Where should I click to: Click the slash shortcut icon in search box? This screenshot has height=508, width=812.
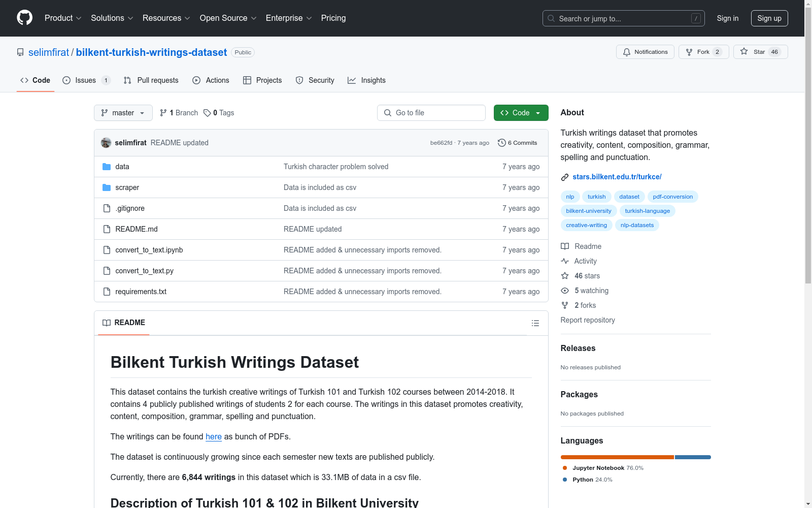pos(696,18)
